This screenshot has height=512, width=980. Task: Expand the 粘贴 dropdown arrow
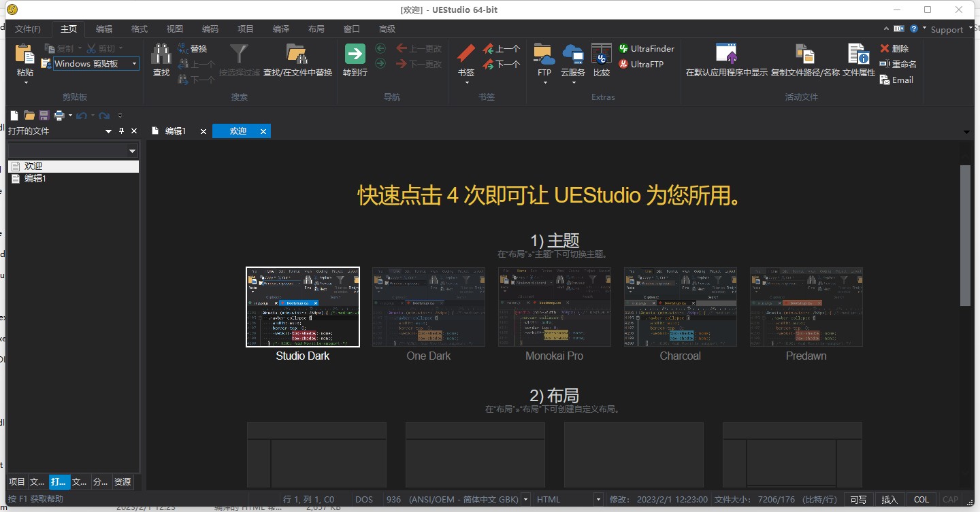[25, 83]
